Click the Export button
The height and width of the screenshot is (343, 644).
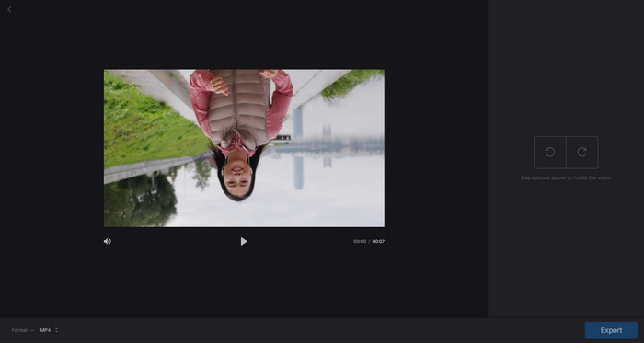(x=611, y=330)
